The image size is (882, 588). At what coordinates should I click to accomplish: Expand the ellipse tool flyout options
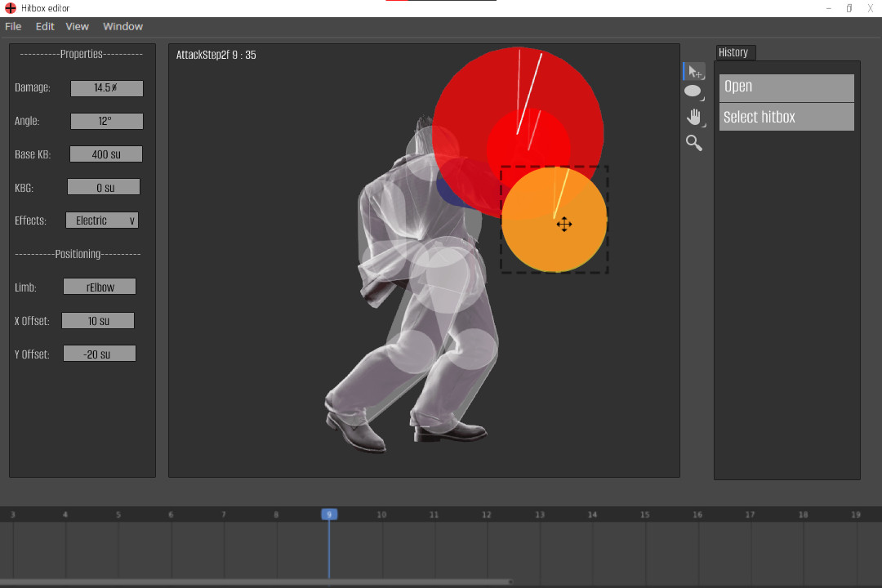pos(701,98)
